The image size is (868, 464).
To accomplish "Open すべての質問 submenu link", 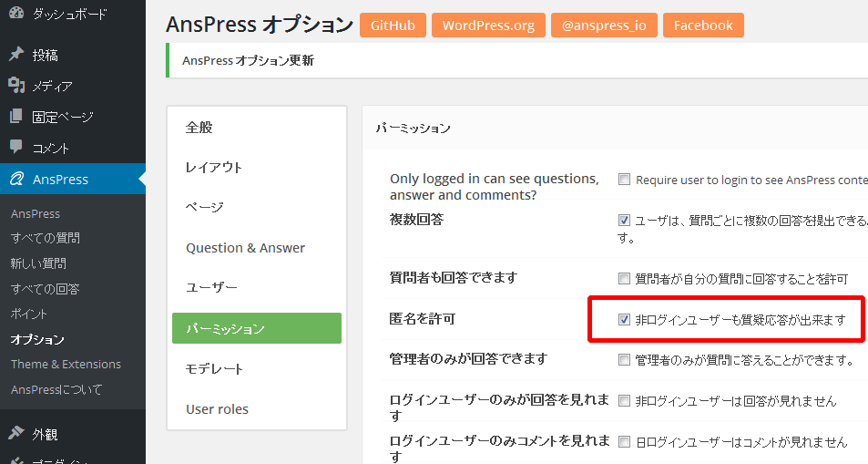I will point(46,238).
